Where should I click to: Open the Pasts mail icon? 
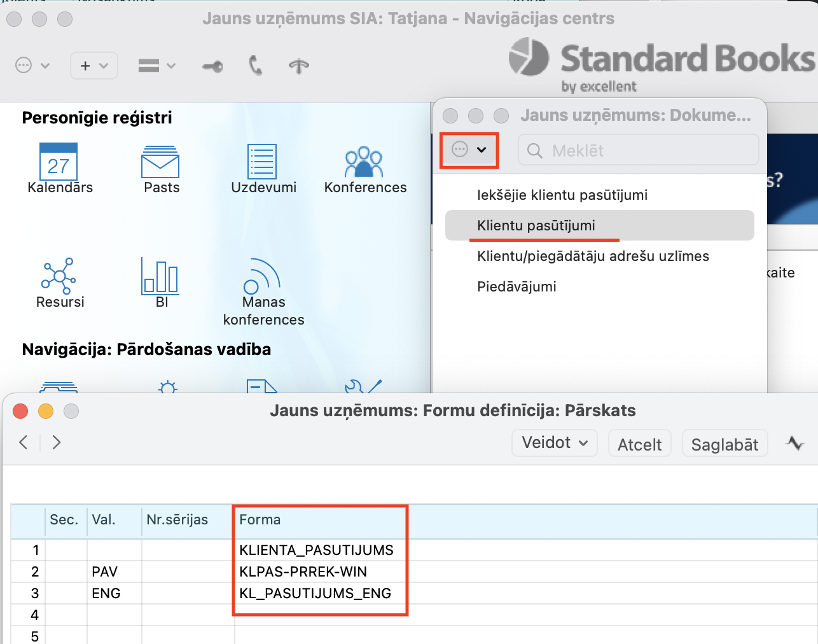tap(160, 163)
